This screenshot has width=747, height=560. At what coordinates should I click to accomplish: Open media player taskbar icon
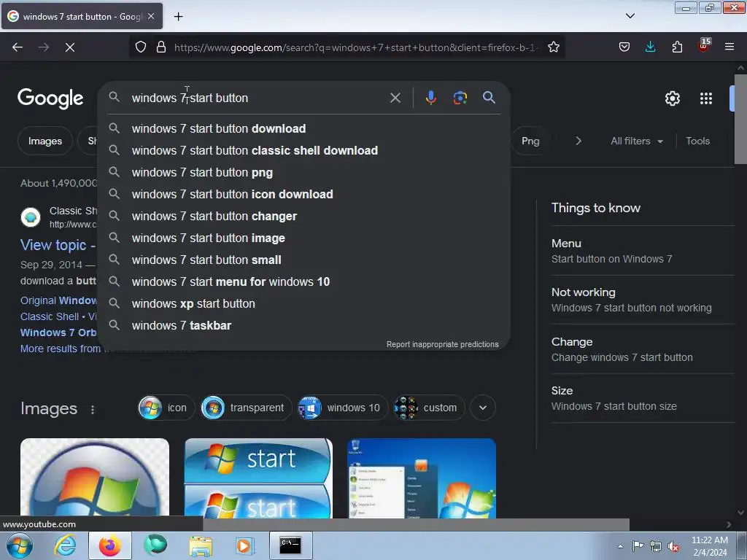click(245, 545)
